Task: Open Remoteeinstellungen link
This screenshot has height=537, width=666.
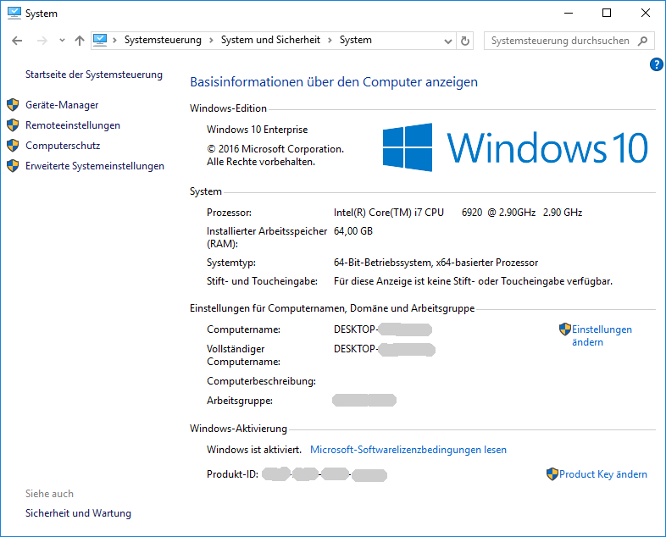Action: (x=73, y=125)
